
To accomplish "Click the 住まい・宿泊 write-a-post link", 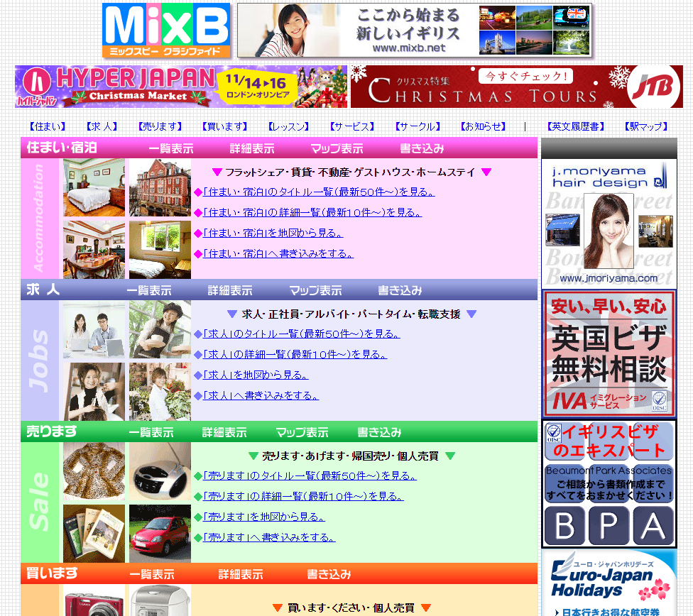I will pyautogui.click(x=278, y=253).
